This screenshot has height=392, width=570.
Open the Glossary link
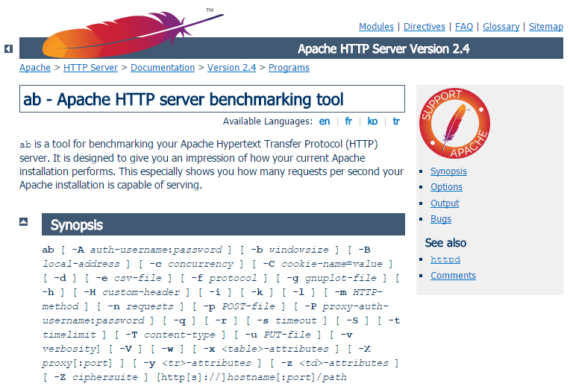pyautogui.click(x=501, y=27)
